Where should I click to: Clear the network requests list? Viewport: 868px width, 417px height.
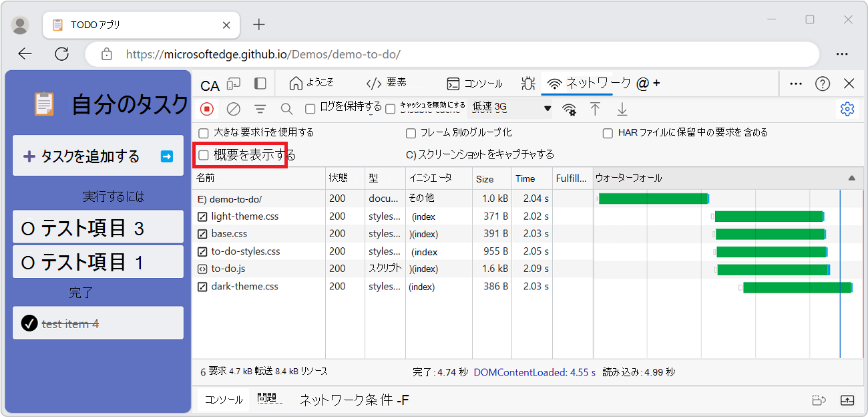[233, 108]
